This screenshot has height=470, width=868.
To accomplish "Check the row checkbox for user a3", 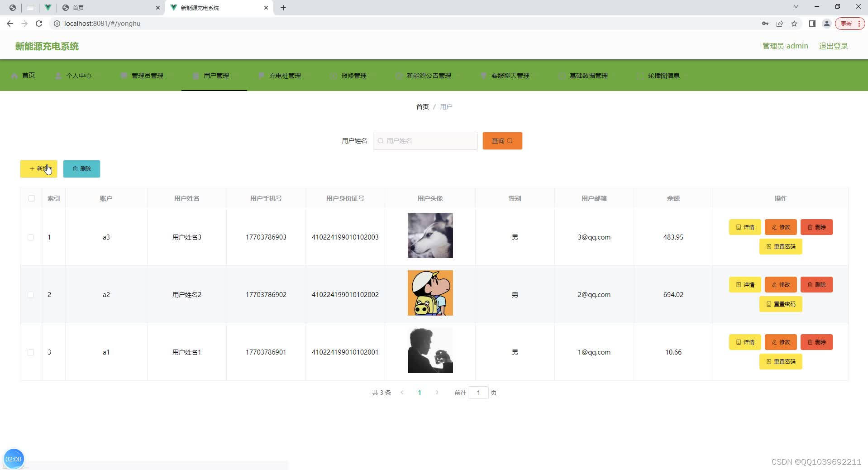I will pos(31,237).
